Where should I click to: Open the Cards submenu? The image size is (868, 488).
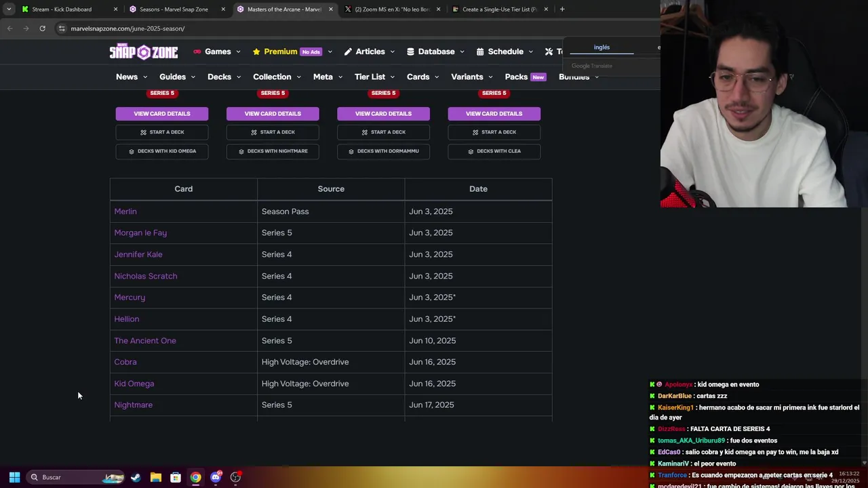pos(423,77)
